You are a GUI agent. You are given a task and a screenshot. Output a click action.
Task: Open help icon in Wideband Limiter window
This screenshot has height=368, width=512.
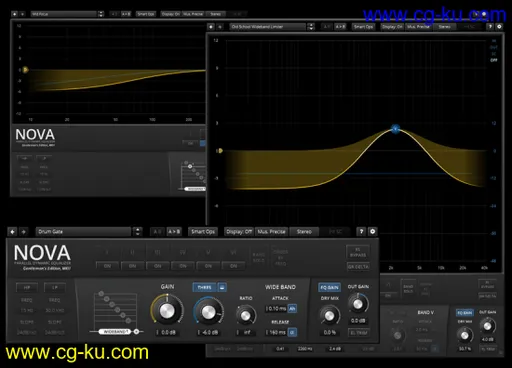pyautogui.click(x=490, y=27)
